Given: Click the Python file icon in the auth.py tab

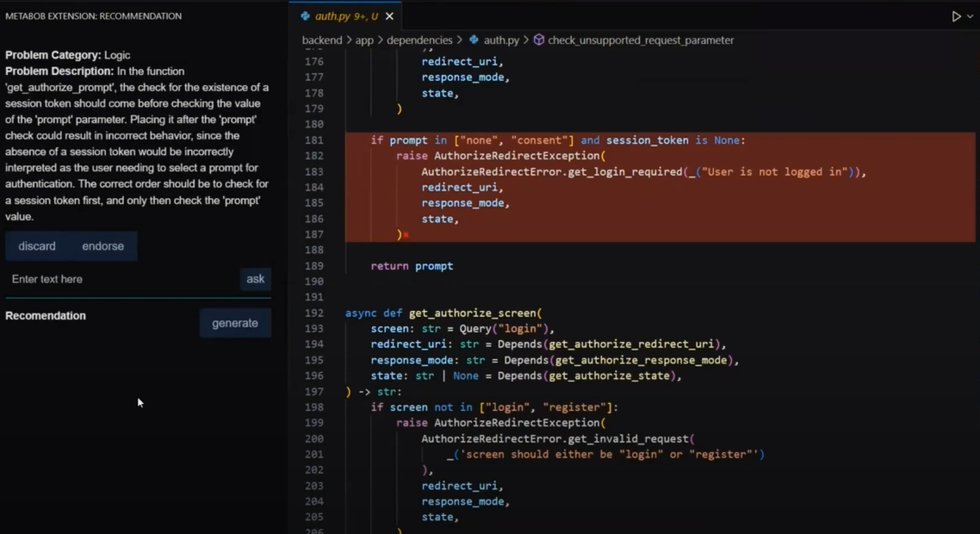Looking at the screenshot, I should coord(305,16).
